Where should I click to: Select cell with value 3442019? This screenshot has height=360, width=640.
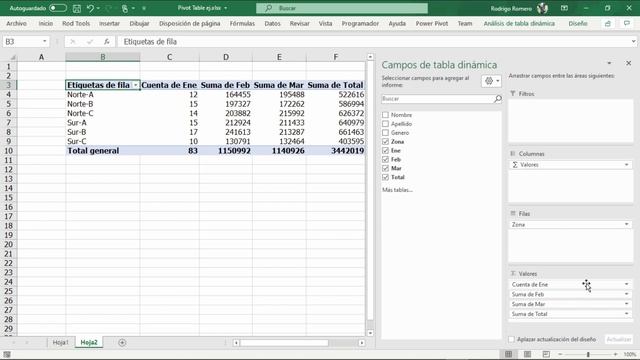pos(336,151)
